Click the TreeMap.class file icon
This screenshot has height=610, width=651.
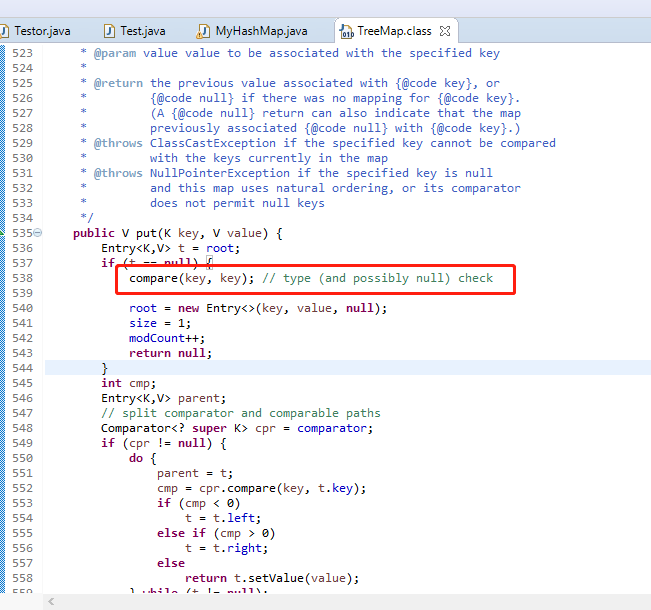pyautogui.click(x=346, y=31)
